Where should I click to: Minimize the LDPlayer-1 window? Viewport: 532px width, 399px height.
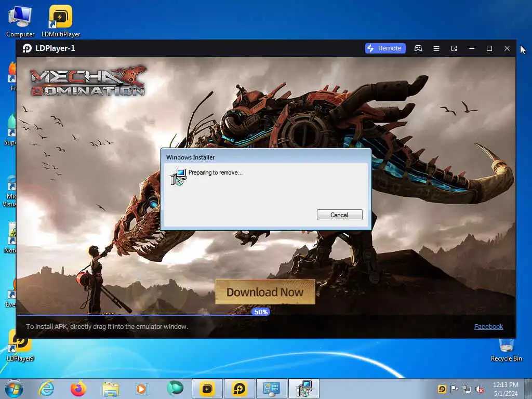pyautogui.click(x=472, y=48)
